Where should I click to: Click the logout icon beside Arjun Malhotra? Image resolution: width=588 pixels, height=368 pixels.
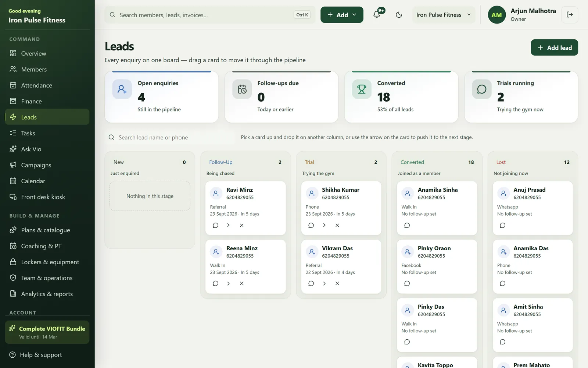tap(570, 15)
